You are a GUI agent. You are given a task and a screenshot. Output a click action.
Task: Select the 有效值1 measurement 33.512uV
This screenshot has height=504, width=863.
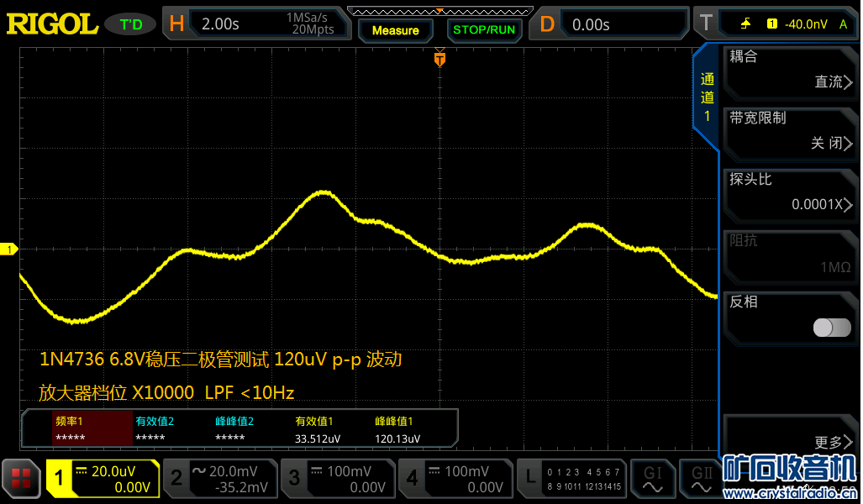point(318,430)
